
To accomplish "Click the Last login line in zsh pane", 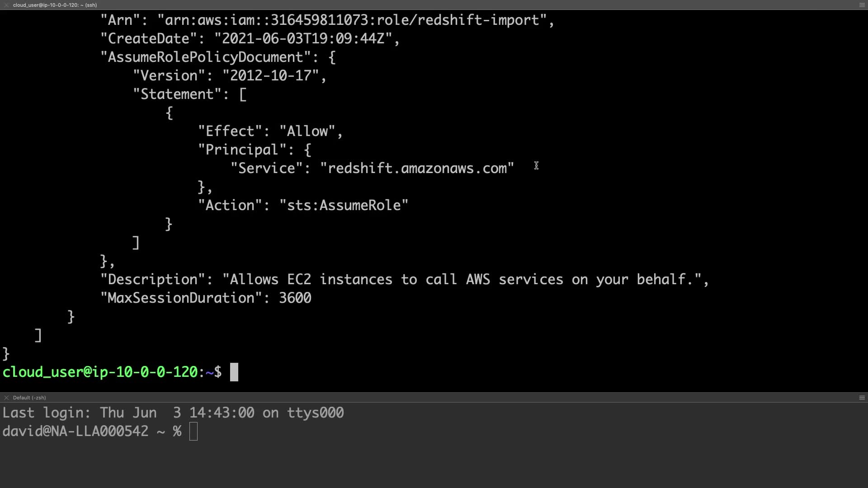I will pyautogui.click(x=173, y=413).
